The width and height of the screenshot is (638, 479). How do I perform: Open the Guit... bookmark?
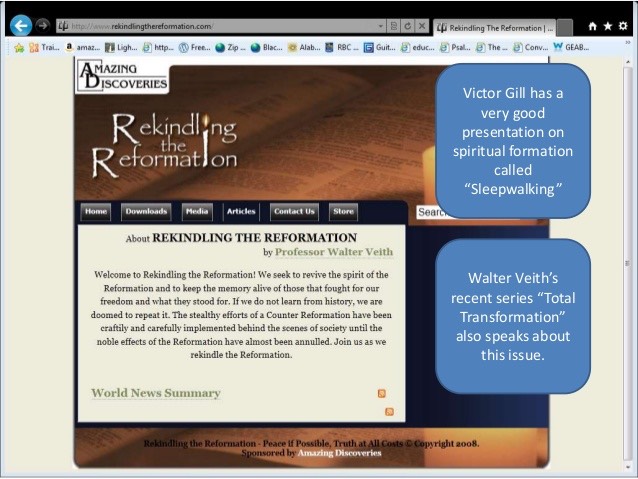click(x=380, y=48)
